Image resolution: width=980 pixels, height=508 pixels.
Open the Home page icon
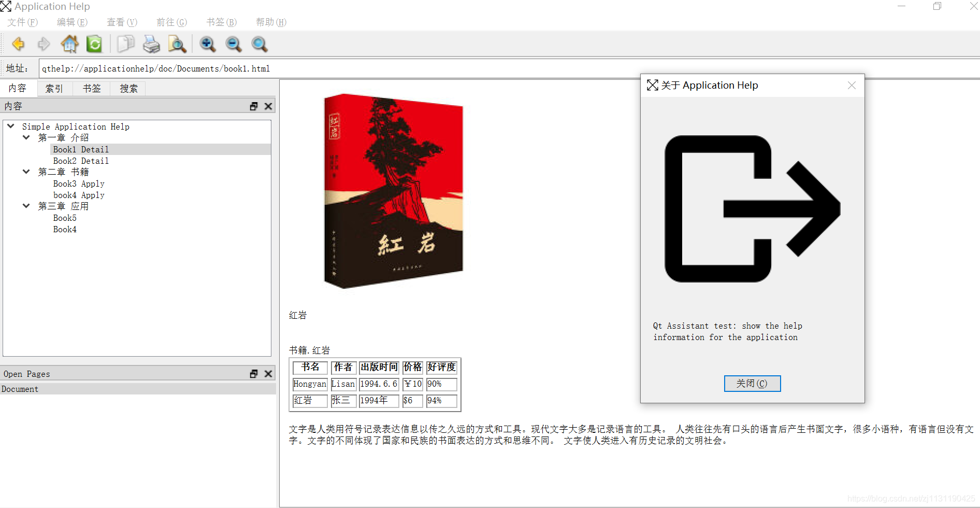tap(70, 44)
